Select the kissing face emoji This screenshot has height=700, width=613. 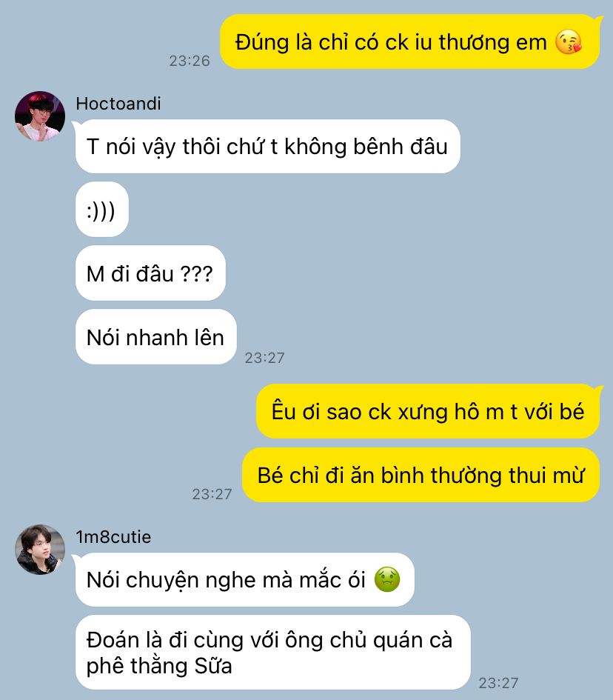pyautogui.click(x=569, y=42)
